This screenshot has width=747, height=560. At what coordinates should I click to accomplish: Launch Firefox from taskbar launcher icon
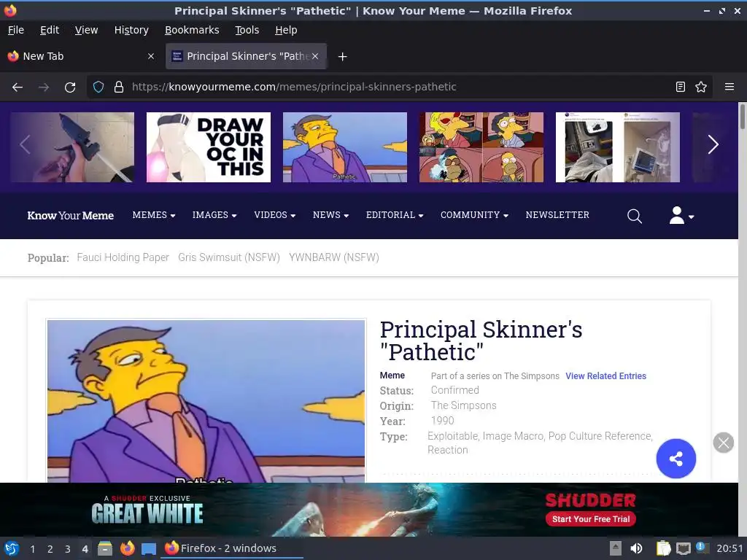(127, 548)
